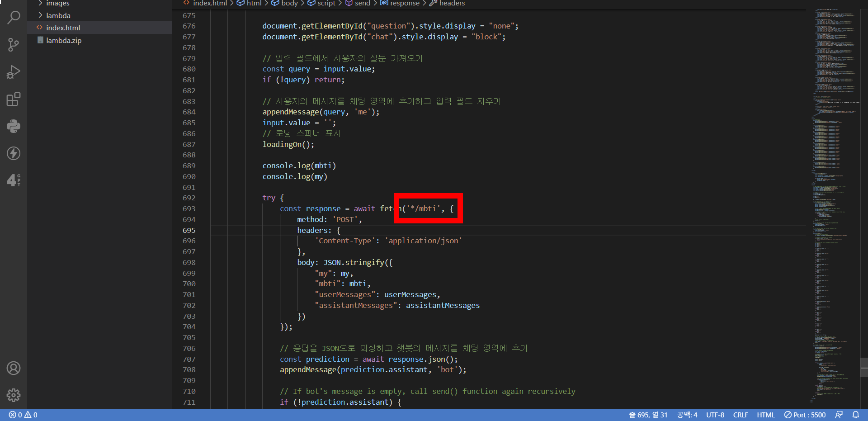
Task: Expand the lambda folder
Action: point(99,15)
